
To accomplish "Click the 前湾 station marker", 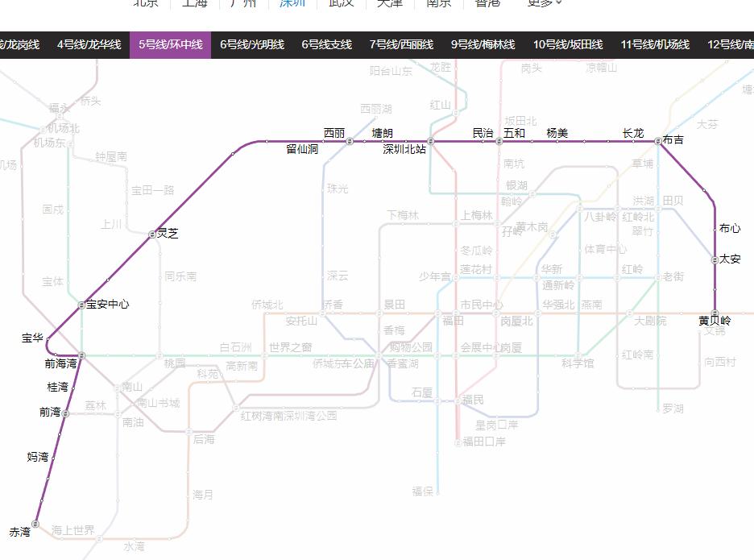I will [65, 413].
